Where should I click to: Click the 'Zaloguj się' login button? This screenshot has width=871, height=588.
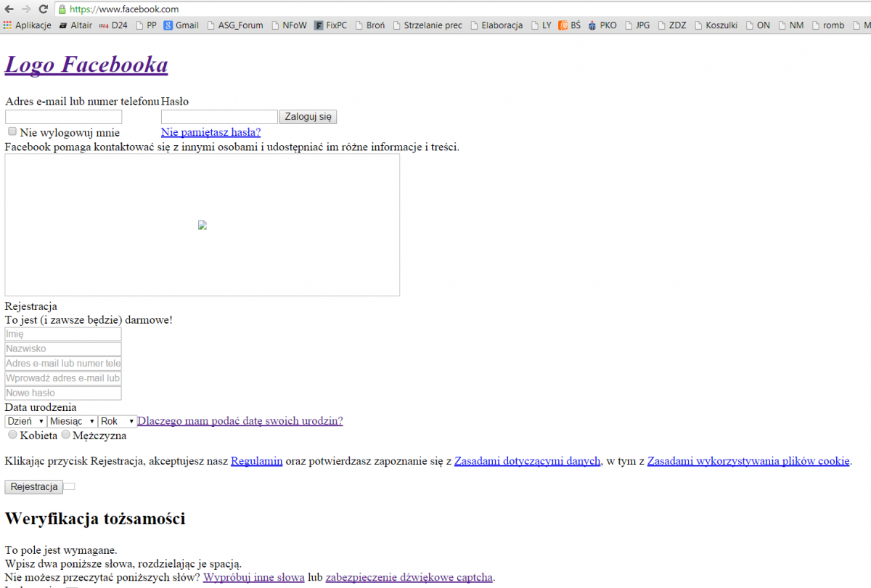(308, 116)
